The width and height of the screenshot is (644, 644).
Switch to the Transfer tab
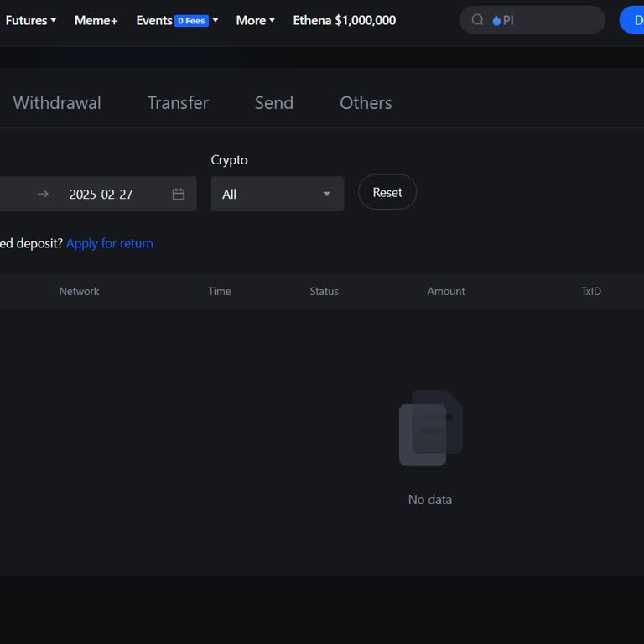178,103
